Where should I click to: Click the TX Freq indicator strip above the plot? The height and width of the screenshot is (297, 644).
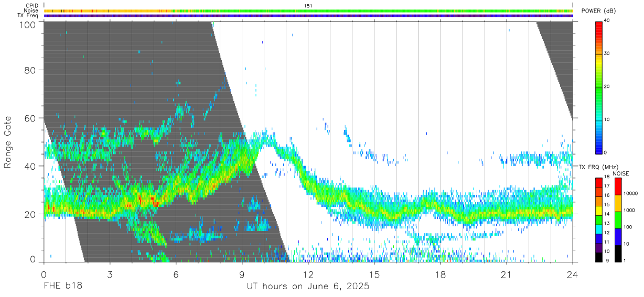click(308, 16)
